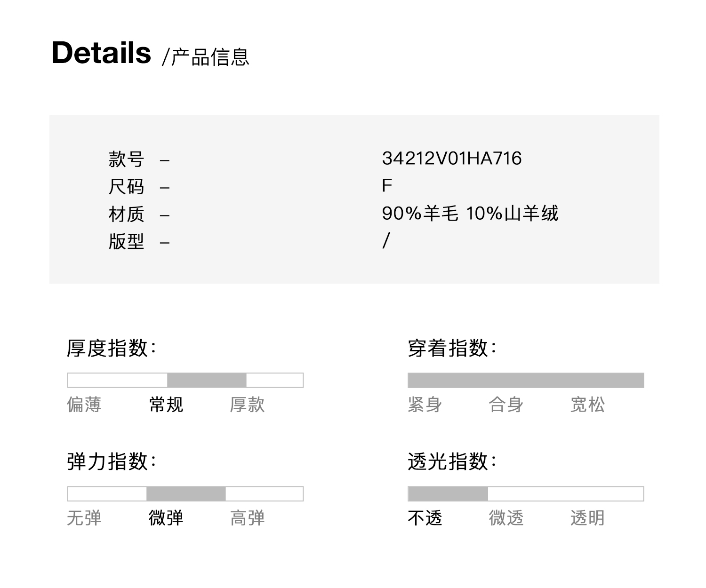Screen dimensions: 706x588
Task: Pick the 不透 transparency label
Action: [425, 518]
